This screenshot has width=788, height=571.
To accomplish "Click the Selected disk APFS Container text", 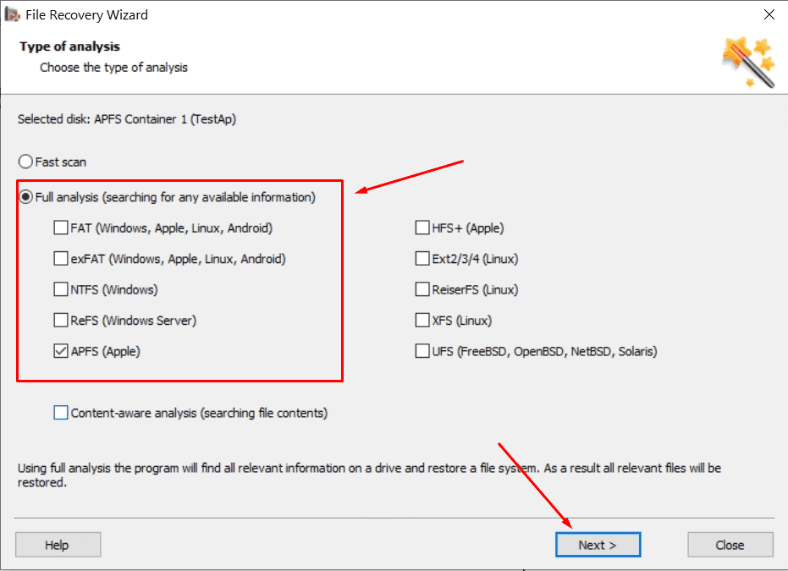I will tap(127, 119).
